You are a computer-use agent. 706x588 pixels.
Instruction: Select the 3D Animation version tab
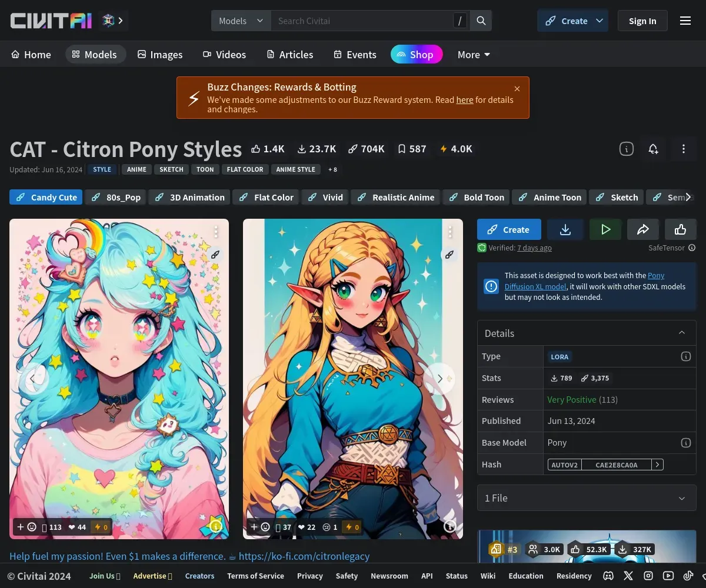click(x=190, y=197)
